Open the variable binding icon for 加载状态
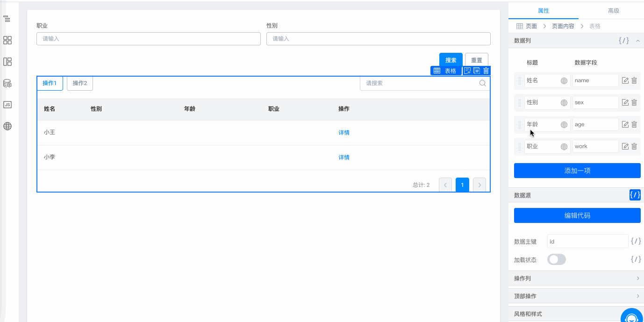The width and height of the screenshot is (644, 322). pos(636,259)
